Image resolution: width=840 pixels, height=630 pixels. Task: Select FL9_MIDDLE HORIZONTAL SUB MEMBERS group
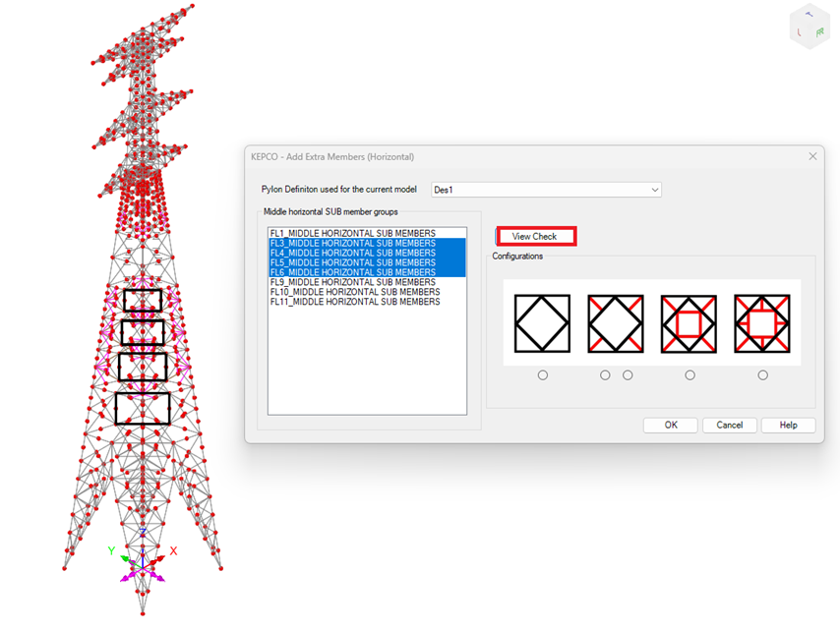point(352,282)
